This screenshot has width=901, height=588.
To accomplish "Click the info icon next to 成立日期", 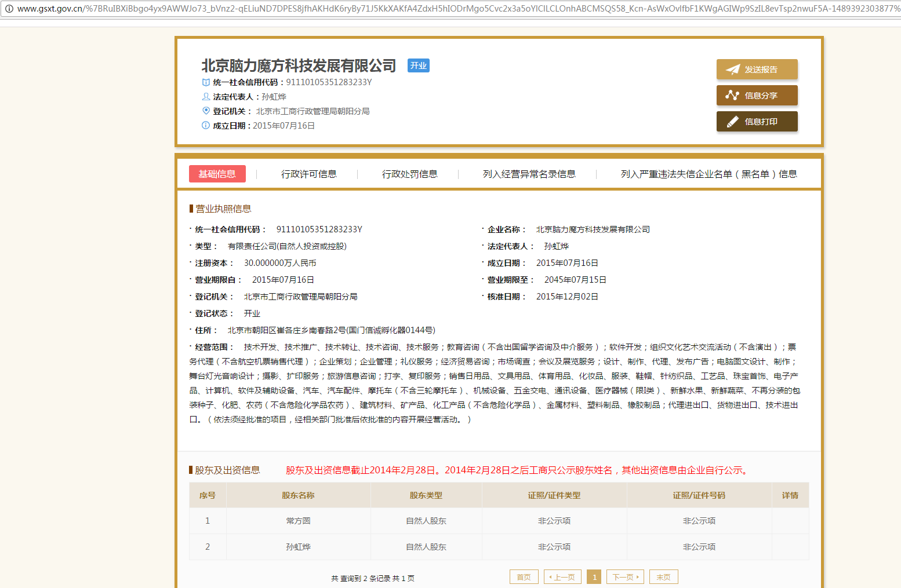I will tap(205, 125).
